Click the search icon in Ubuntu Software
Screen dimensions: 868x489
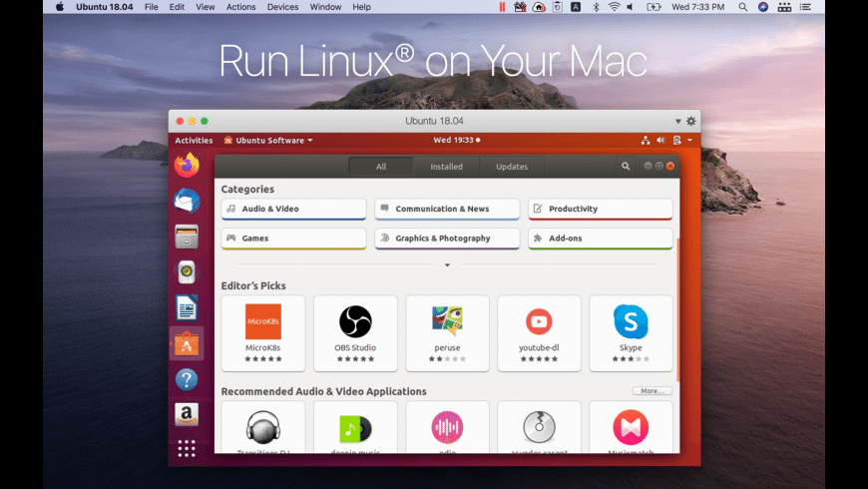click(x=626, y=166)
